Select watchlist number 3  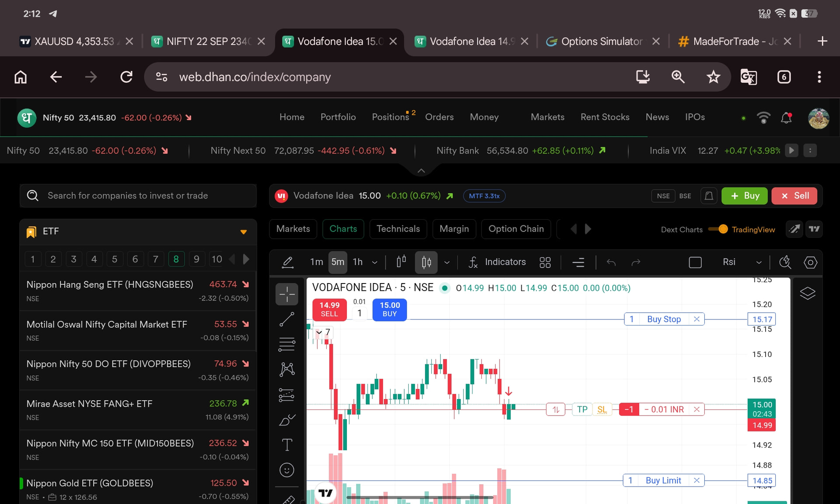tap(73, 259)
